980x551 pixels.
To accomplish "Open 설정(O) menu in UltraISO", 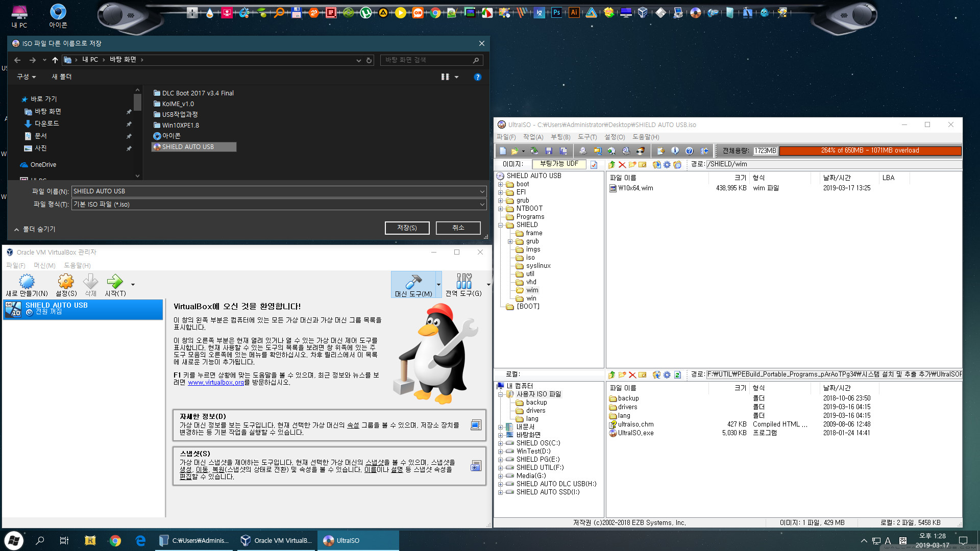I will [615, 137].
